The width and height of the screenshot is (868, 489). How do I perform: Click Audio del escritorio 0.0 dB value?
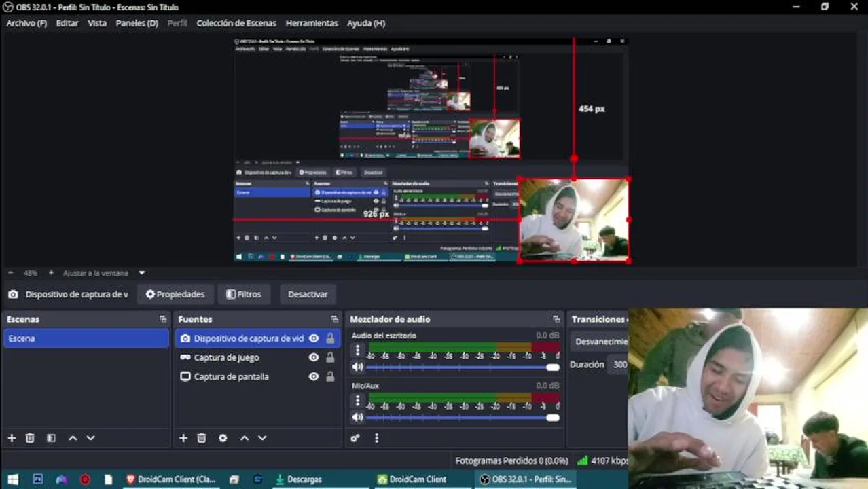click(547, 336)
